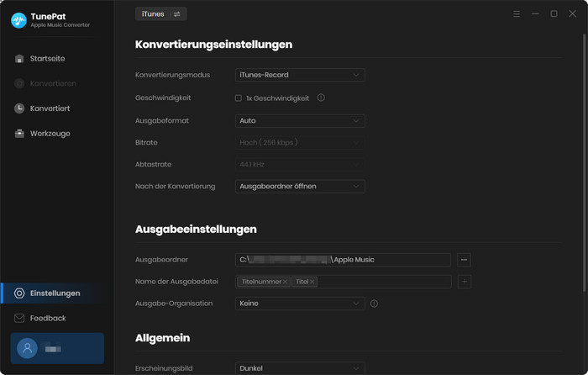Click the Ausgabeeinstellungen heading
The image size is (588, 375).
(x=196, y=230)
